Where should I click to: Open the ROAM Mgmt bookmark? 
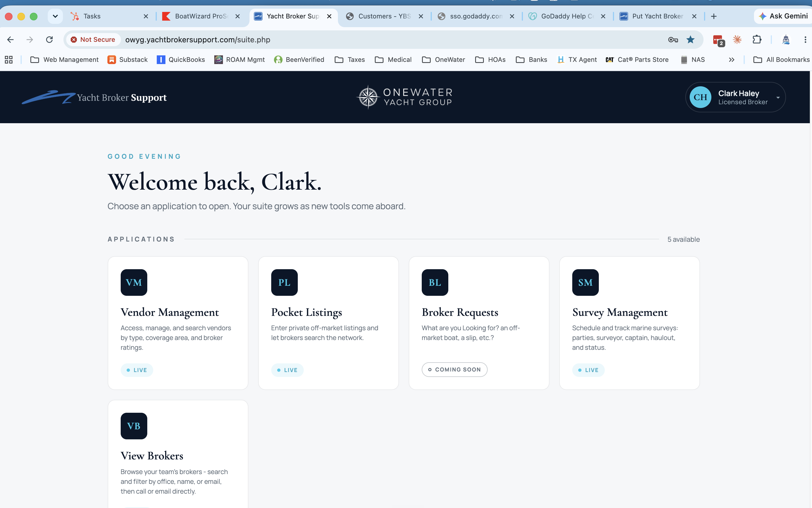(239, 59)
